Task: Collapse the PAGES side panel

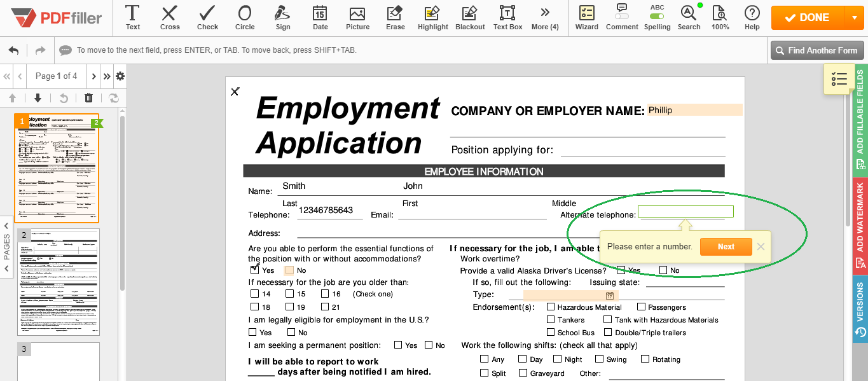Action: [x=6, y=247]
